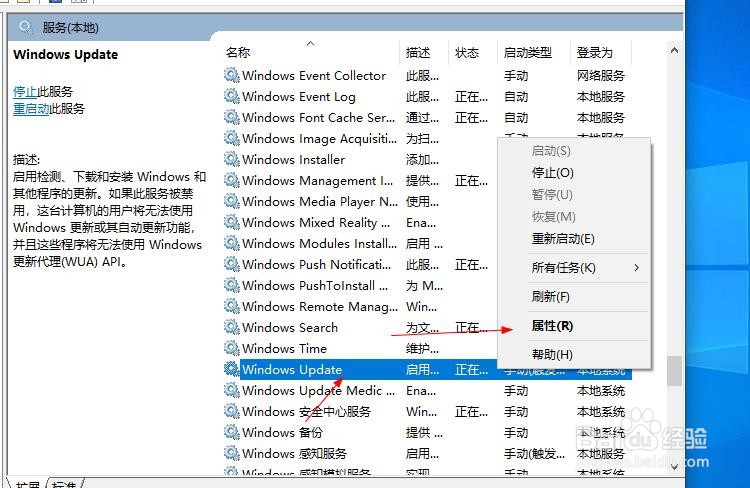Click gear icon of Windows Time

tap(232, 348)
